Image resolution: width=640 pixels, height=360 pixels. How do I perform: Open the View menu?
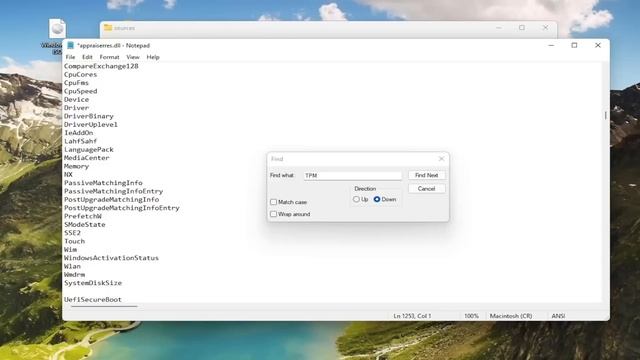[x=133, y=57]
